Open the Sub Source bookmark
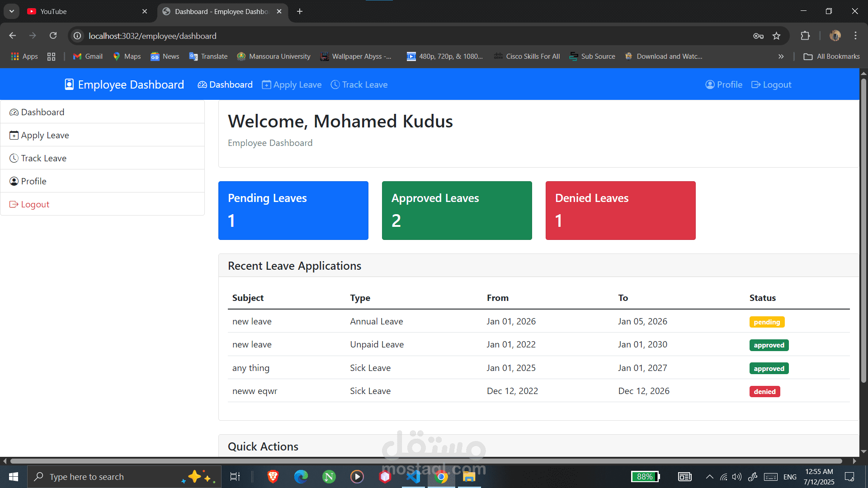The width and height of the screenshot is (868, 488). pos(592,56)
